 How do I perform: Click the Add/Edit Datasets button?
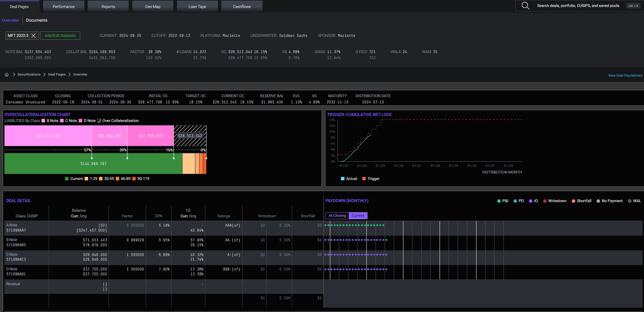[60, 36]
